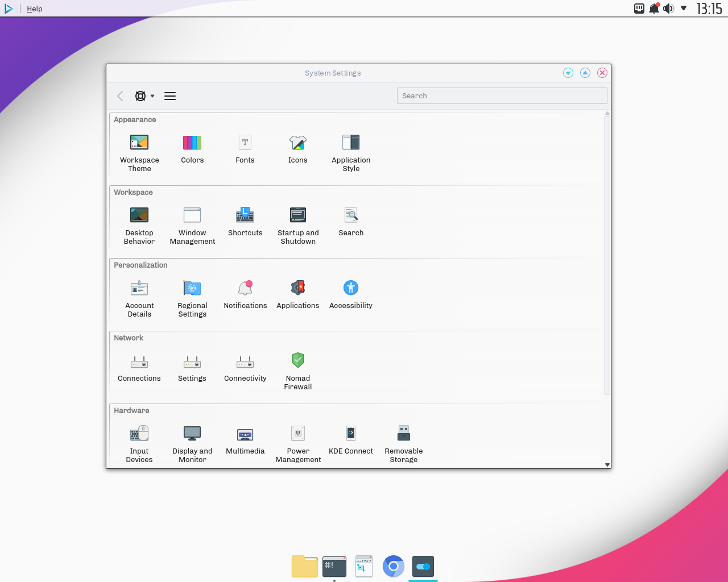Open Application Style settings
The height and width of the screenshot is (582, 728).
pyautogui.click(x=351, y=152)
